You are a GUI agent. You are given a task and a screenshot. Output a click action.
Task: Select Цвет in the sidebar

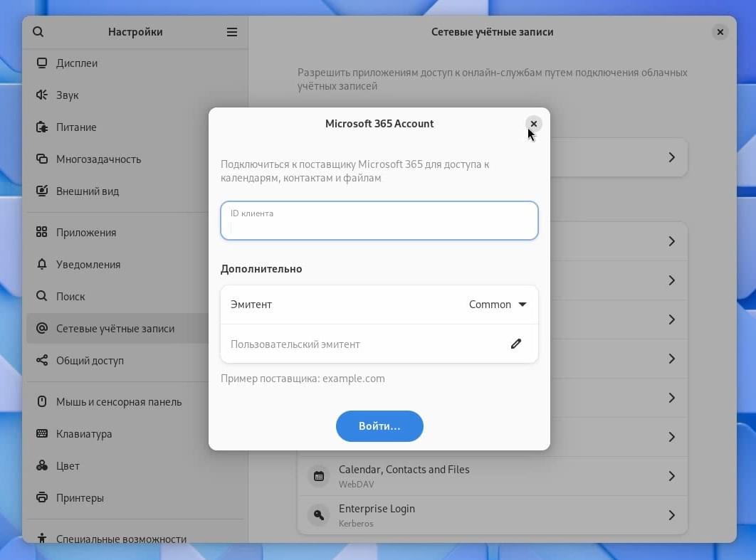(135, 465)
